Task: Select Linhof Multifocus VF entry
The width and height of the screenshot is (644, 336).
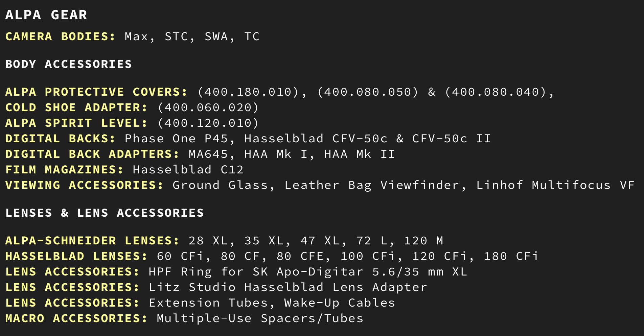Action: [x=555, y=185]
